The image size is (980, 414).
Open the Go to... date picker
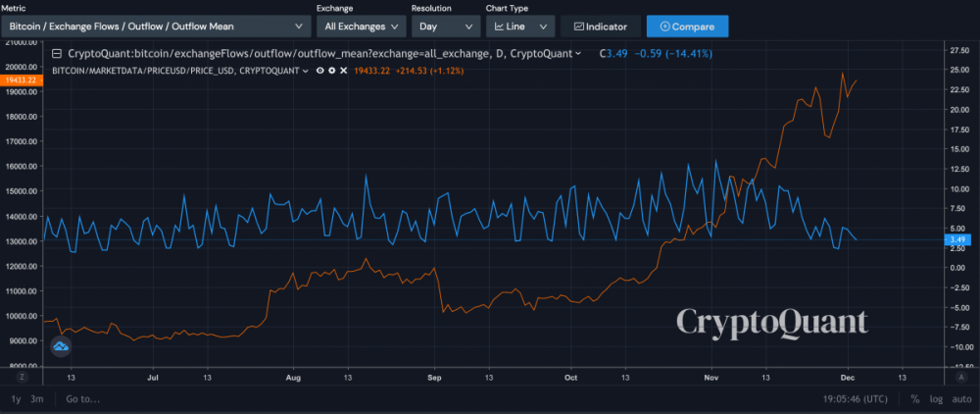[83, 399]
